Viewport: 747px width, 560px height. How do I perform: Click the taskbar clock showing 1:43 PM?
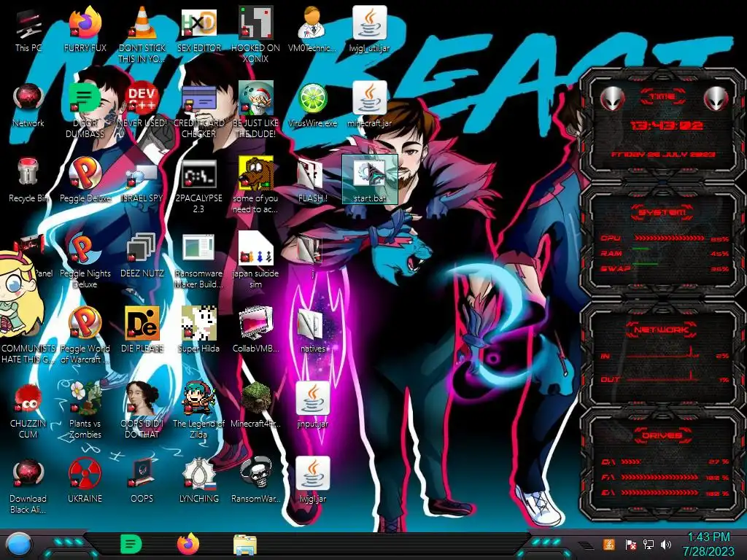708,544
